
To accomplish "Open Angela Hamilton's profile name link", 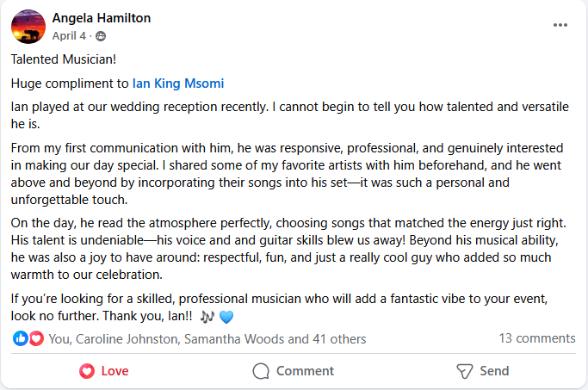I will (102, 18).
